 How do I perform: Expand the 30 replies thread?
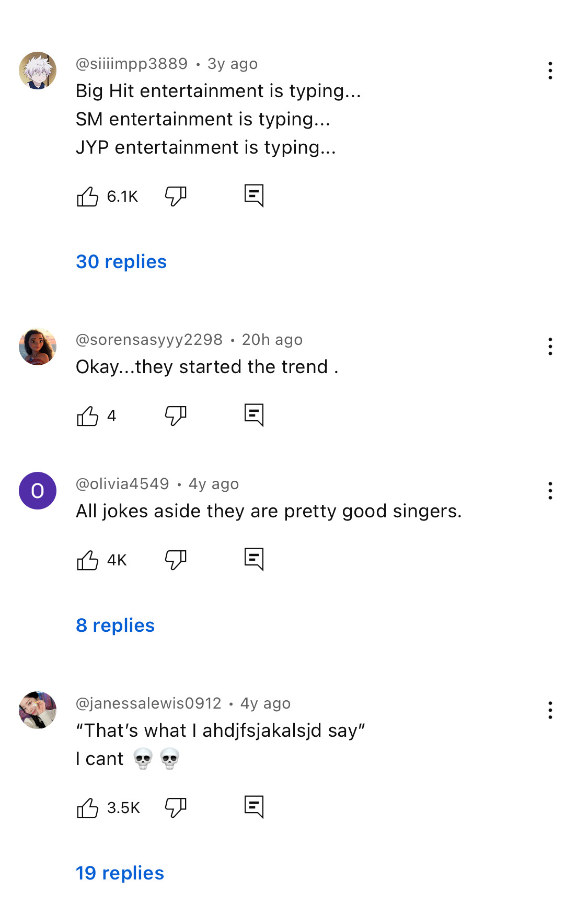121,262
